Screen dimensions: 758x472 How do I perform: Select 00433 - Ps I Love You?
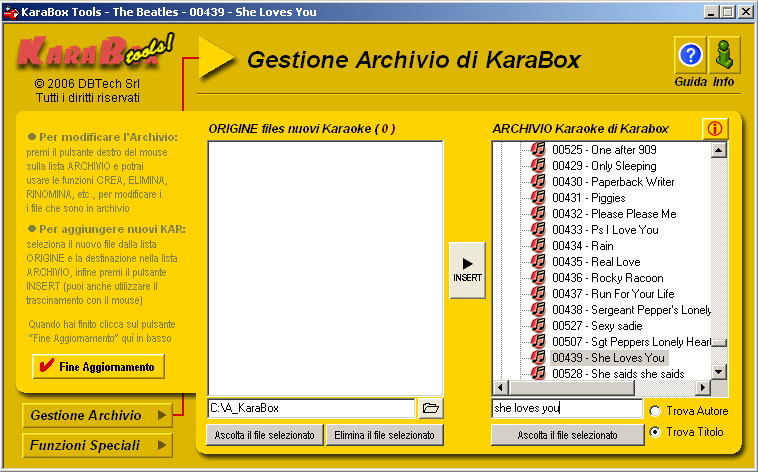click(605, 229)
